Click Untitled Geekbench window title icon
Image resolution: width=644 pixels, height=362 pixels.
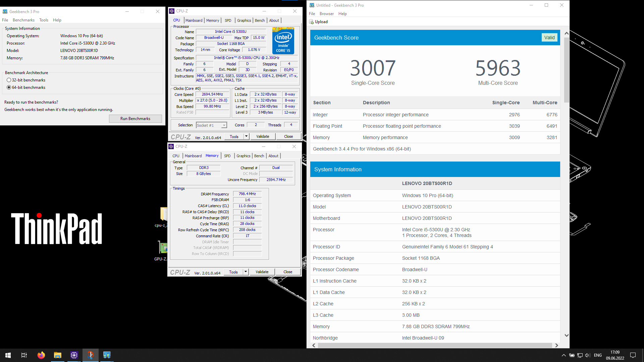point(312,5)
